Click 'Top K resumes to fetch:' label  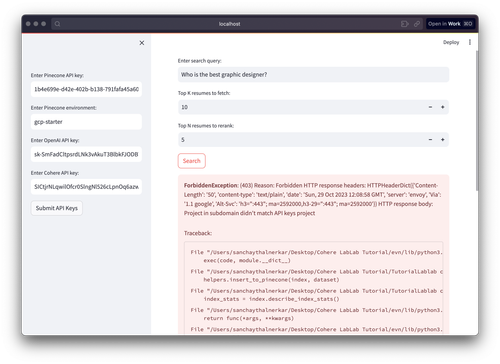pyautogui.click(x=204, y=93)
